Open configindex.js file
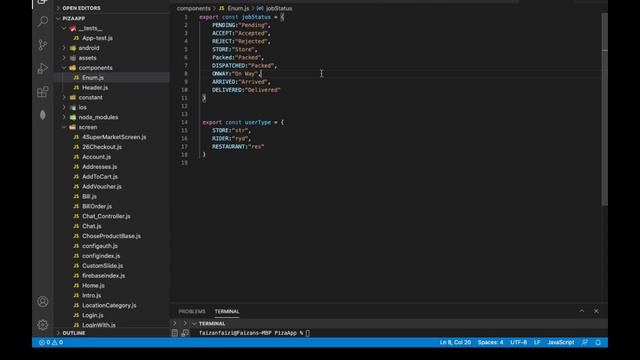This screenshot has width=640, height=360. (x=101, y=256)
